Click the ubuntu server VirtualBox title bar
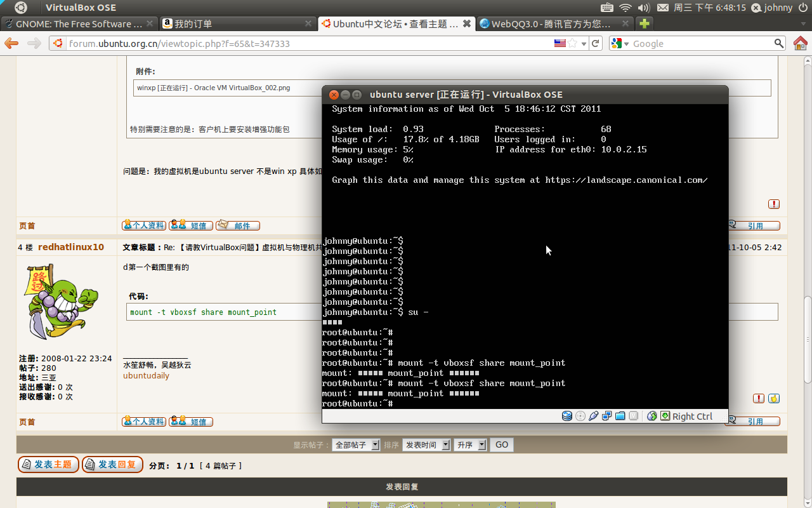Image resolution: width=812 pixels, height=508 pixels. (525, 95)
